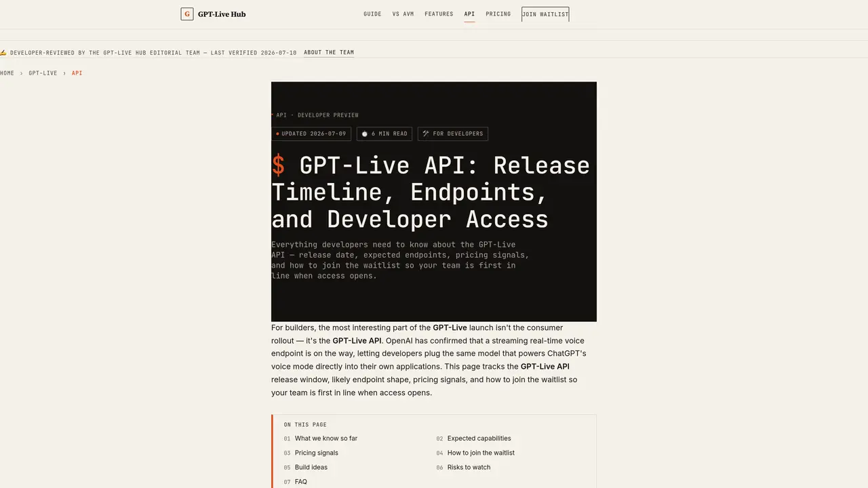Open the GPT-Live breadcrumb link
Viewport: 868px width, 488px height.
click(x=43, y=73)
